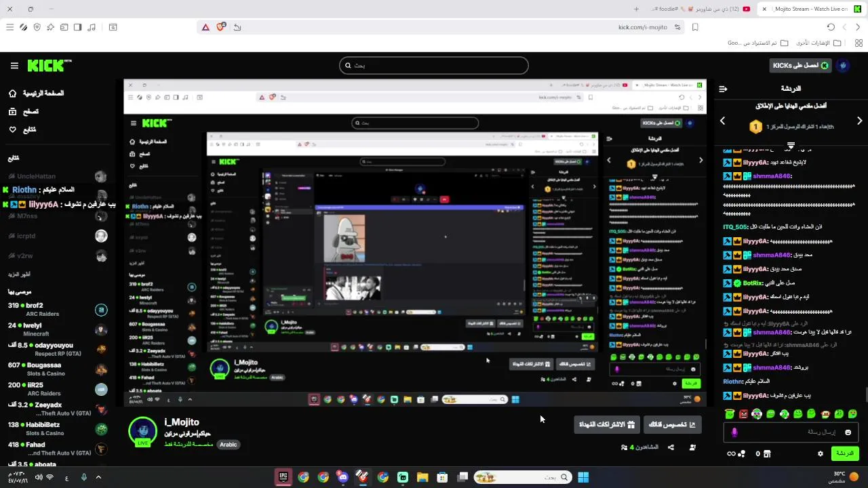
Task: Open the following sidebar link with heart
Action: click(x=22, y=129)
